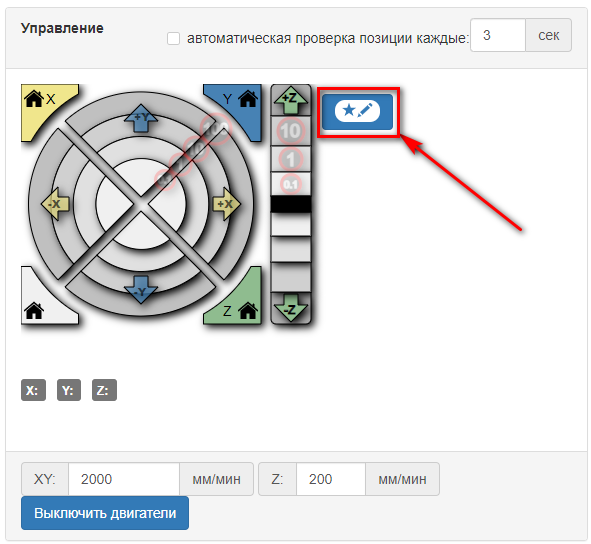Click the Выключить двигатели button

click(x=105, y=513)
